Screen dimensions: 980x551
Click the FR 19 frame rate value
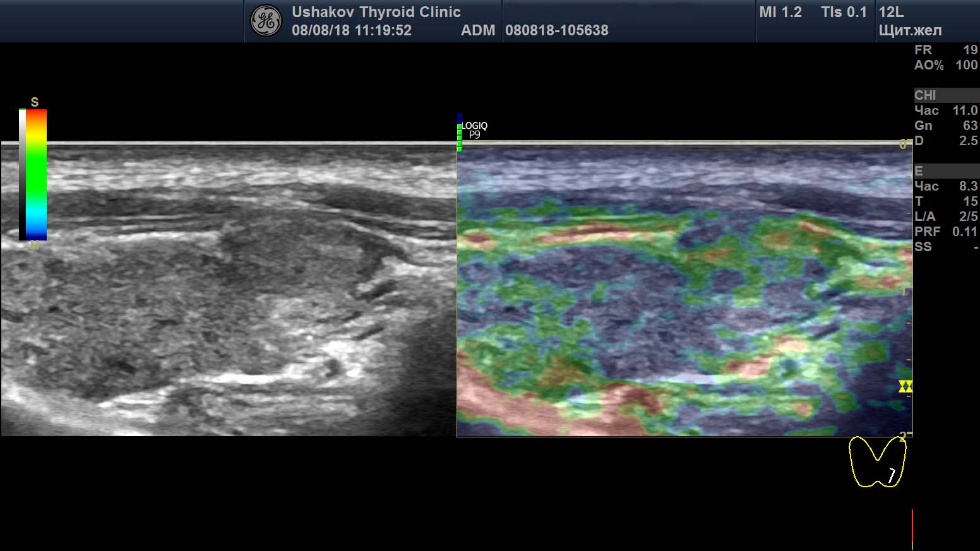946,50
